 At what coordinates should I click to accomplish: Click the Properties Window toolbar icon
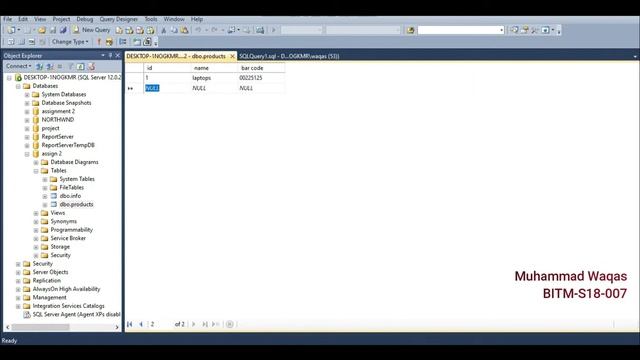(524, 30)
